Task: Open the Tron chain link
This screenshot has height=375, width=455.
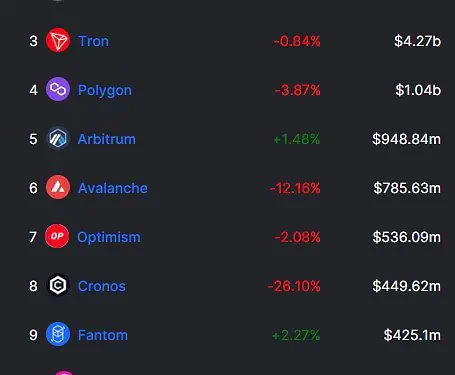Action: point(93,41)
